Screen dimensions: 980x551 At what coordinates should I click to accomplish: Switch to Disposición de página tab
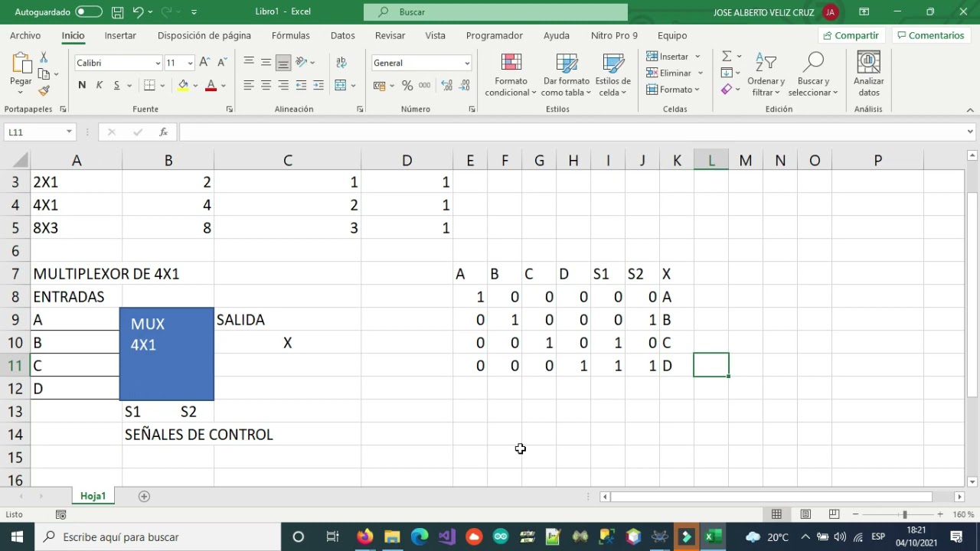(204, 35)
